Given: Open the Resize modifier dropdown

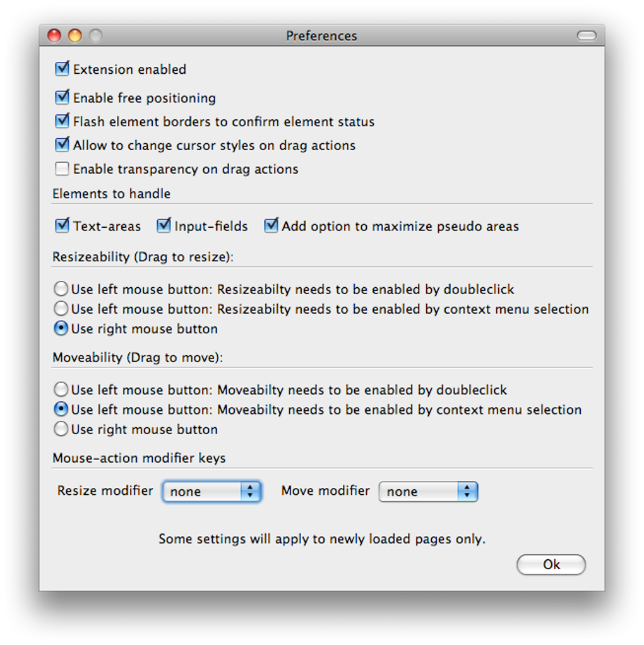Looking at the screenshot, I should pyautogui.click(x=202, y=491).
